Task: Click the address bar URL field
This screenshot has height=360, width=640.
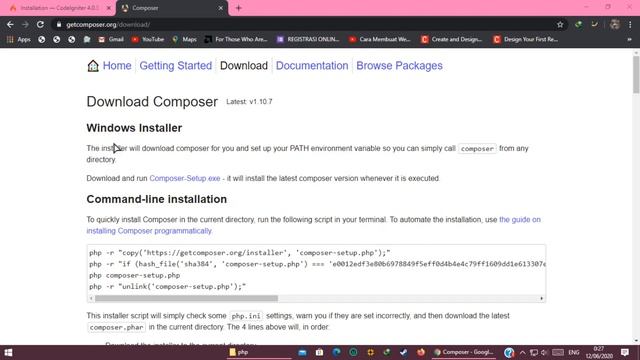Action: click(x=302, y=24)
